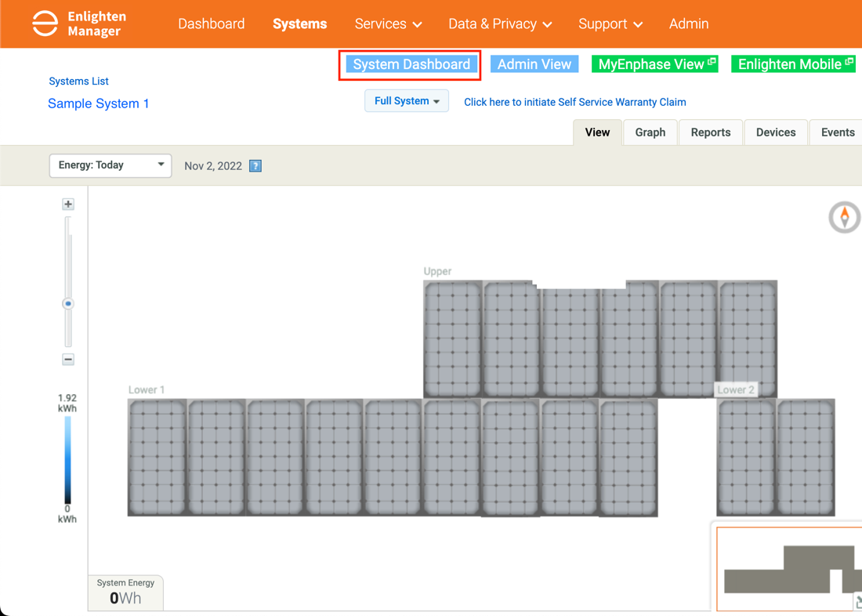The height and width of the screenshot is (616, 862).
Task: Open the Energy: Today dropdown
Action: coord(110,165)
